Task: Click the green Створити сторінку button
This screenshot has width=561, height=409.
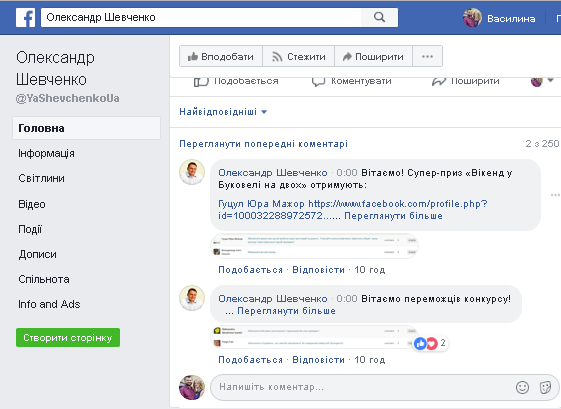Action: 68,337
